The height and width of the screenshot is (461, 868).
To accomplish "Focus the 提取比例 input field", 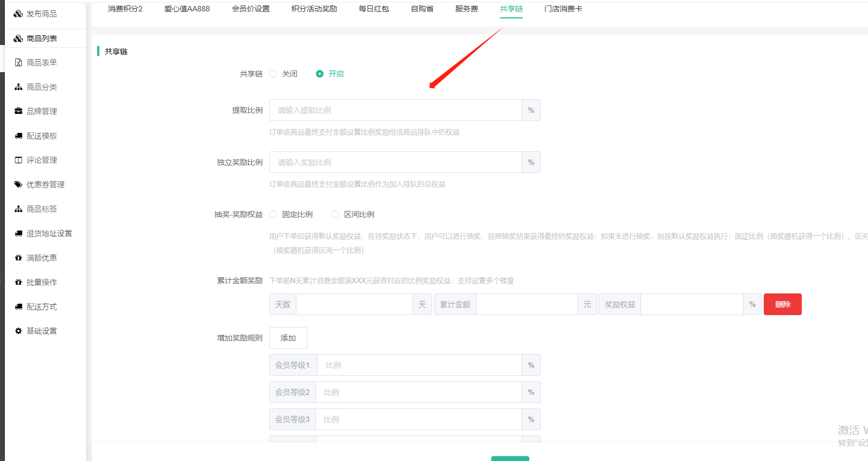I will point(395,110).
